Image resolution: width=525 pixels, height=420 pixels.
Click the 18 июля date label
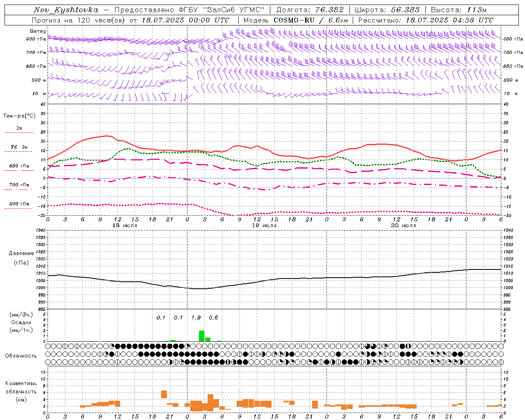click(x=125, y=226)
